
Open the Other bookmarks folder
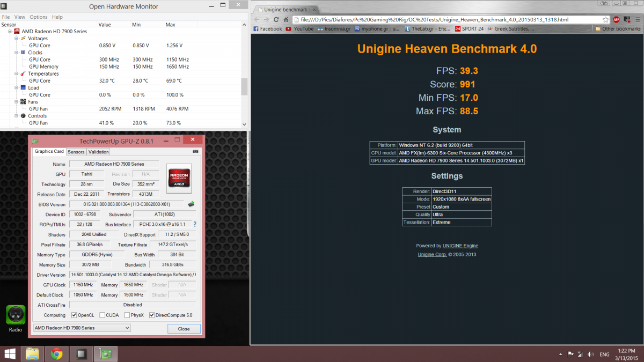[618, 29]
